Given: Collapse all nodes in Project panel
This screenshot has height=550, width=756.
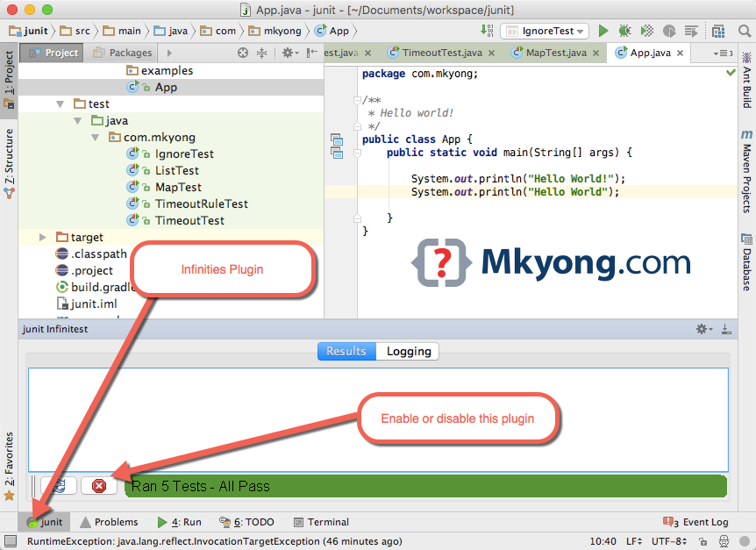Looking at the screenshot, I should 261,53.
